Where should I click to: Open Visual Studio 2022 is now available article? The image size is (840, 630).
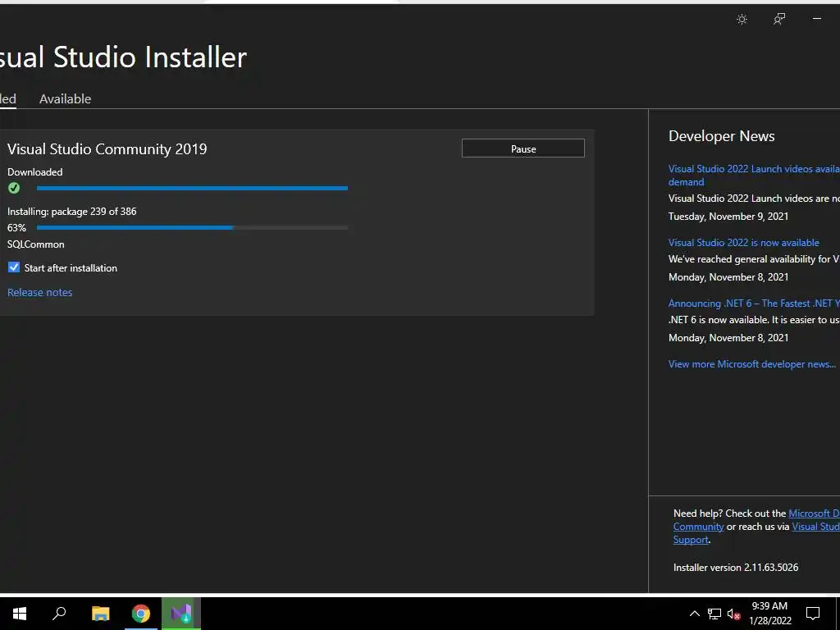point(743,243)
